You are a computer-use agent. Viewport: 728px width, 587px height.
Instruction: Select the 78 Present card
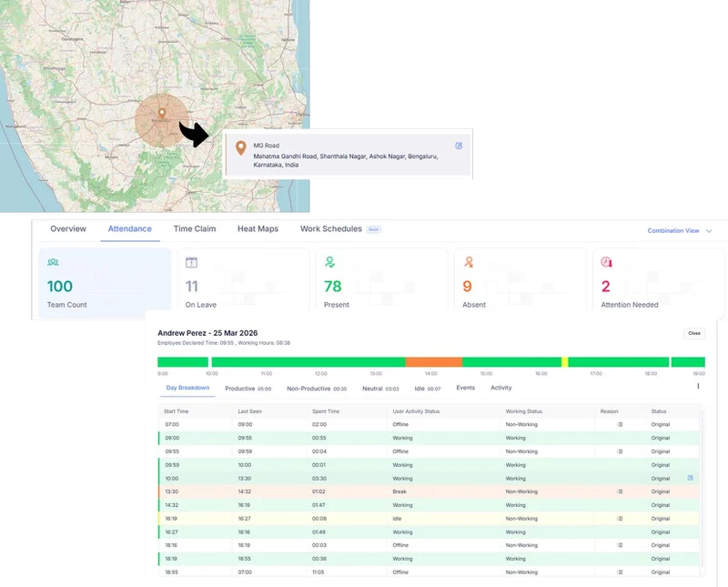click(x=381, y=278)
